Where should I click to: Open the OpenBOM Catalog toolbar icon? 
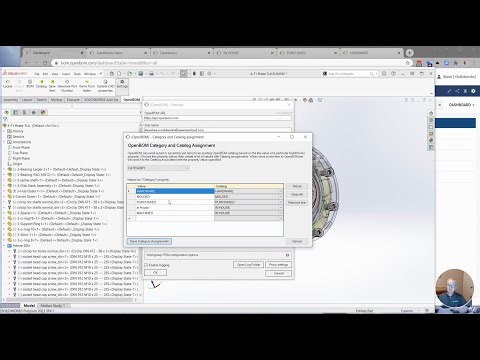pos(41,84)
